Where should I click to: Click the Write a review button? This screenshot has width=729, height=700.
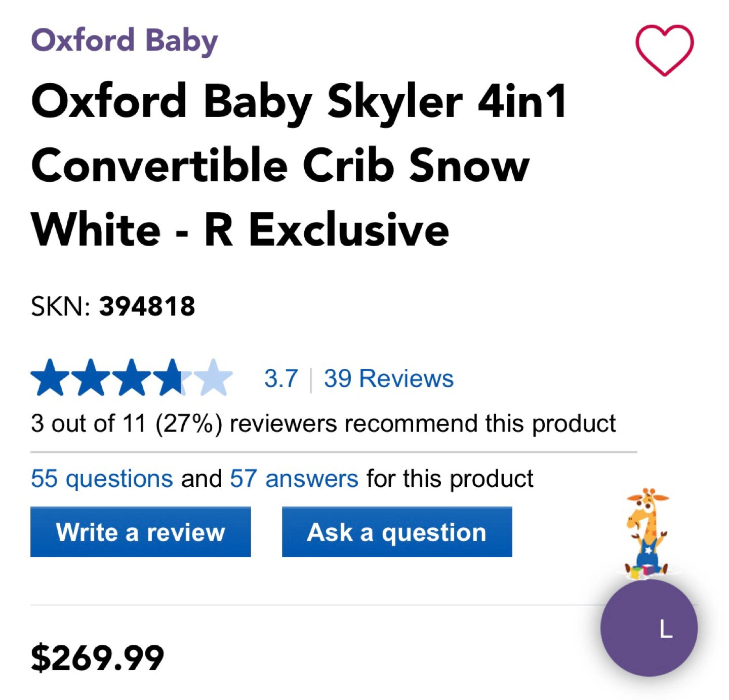tap(141, 532)
